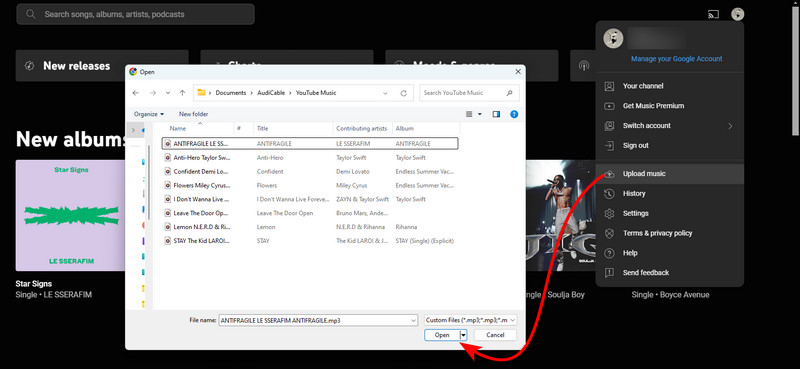
Task: Expand the Switch account submenu chevron
Action: (x=730, y=126)
